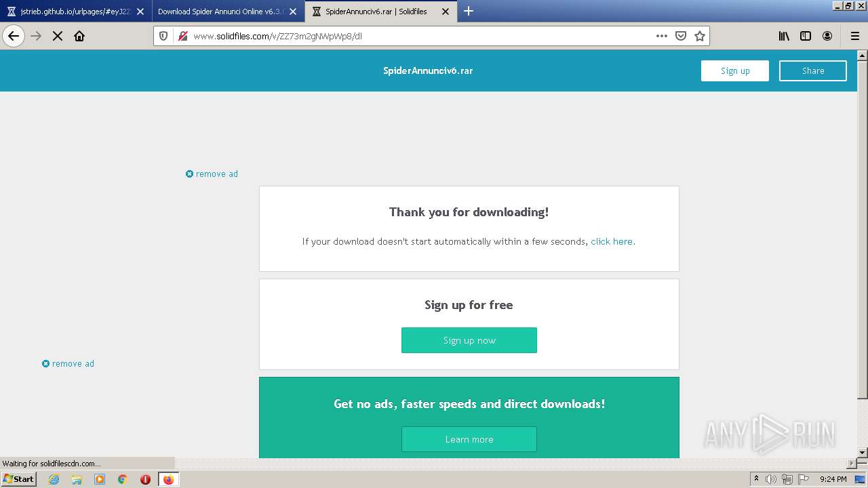This screenshot has width=868, height=488.
Task: Click the Sign up header button
Action: pyautogui.click(x=735, y=70)
